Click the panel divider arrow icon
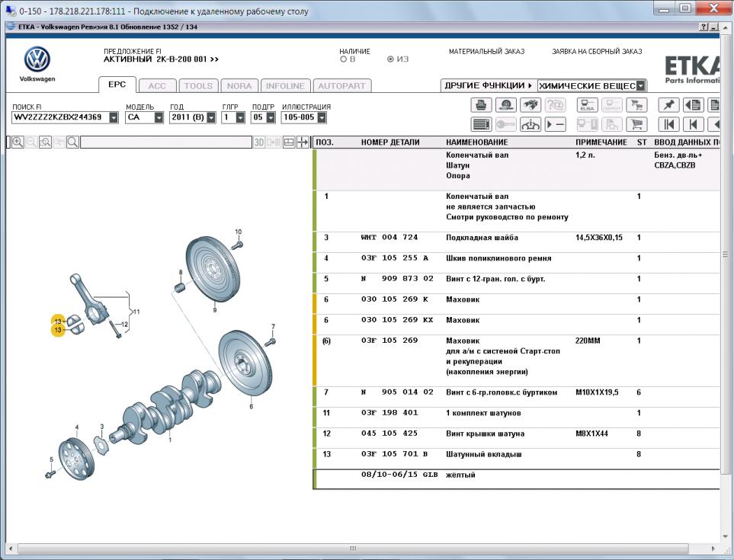The width and height of the screenshot is (734, 560). pyautogui.click(x=303, y=142)
